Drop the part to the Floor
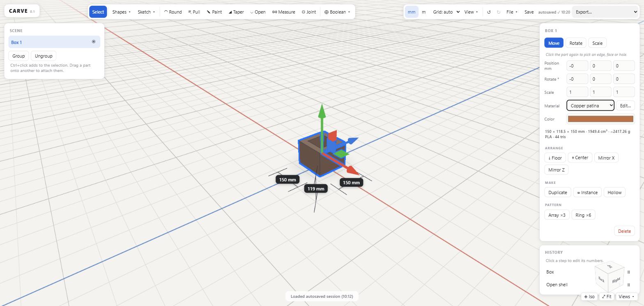644x306 pixels. 555,158
